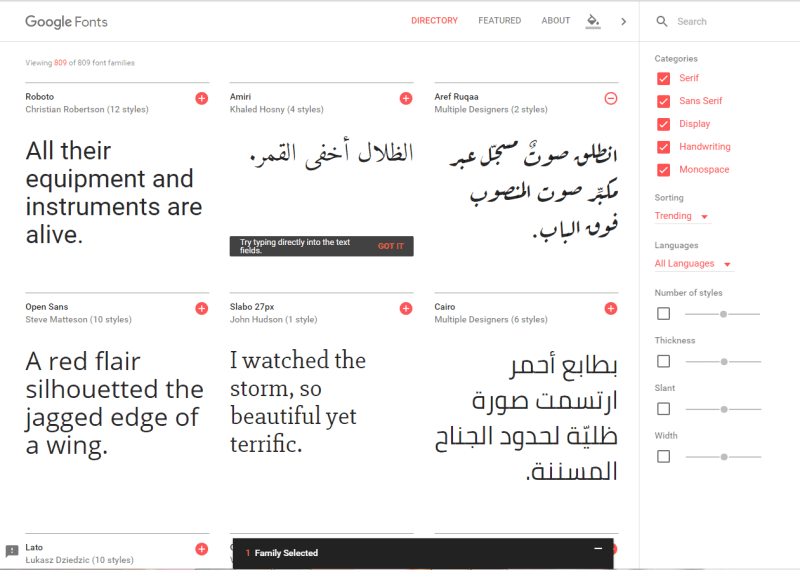Click 'John Hudson (1 style)' text
Viewport: 800px width, 570px height.
[x=273, y=319]
